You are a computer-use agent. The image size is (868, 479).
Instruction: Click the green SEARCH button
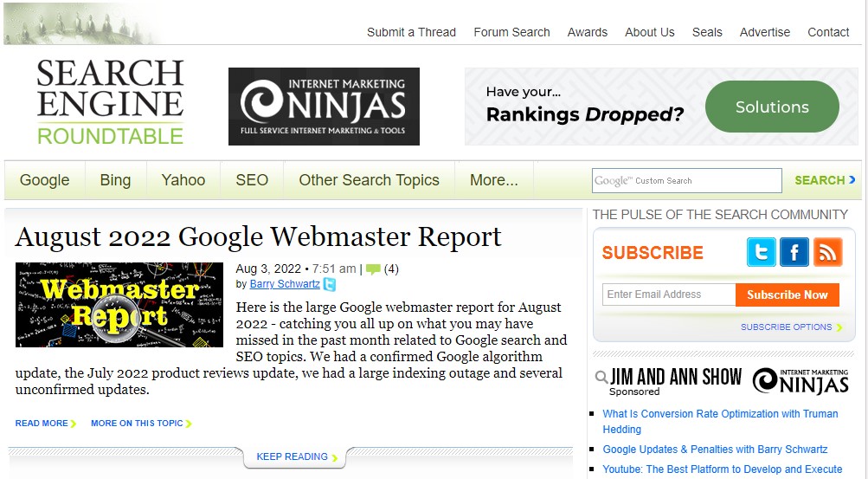coord(825,180)
